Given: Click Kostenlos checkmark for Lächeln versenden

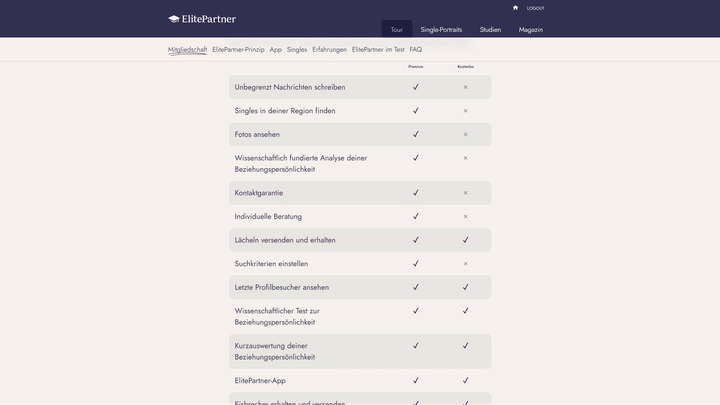Looking at the screenshot, I should [x=466, y=240].
